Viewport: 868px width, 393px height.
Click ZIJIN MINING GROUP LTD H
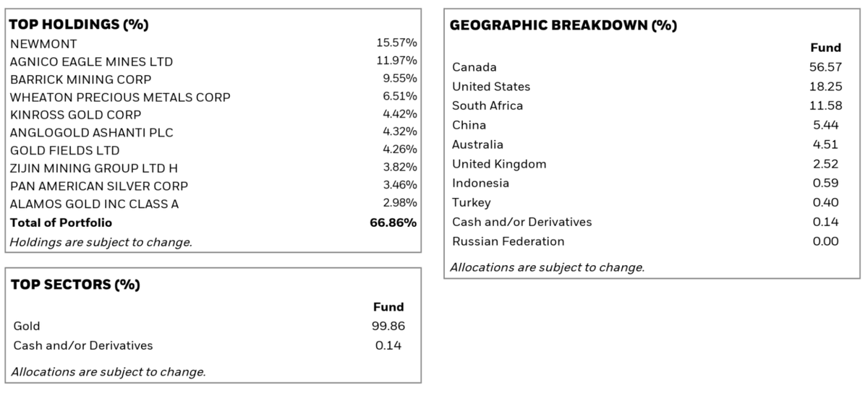tap(94, 168)
